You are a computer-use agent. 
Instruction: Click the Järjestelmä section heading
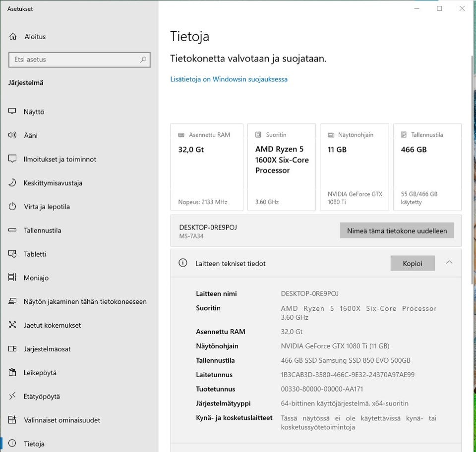click(x=26, y=83)
